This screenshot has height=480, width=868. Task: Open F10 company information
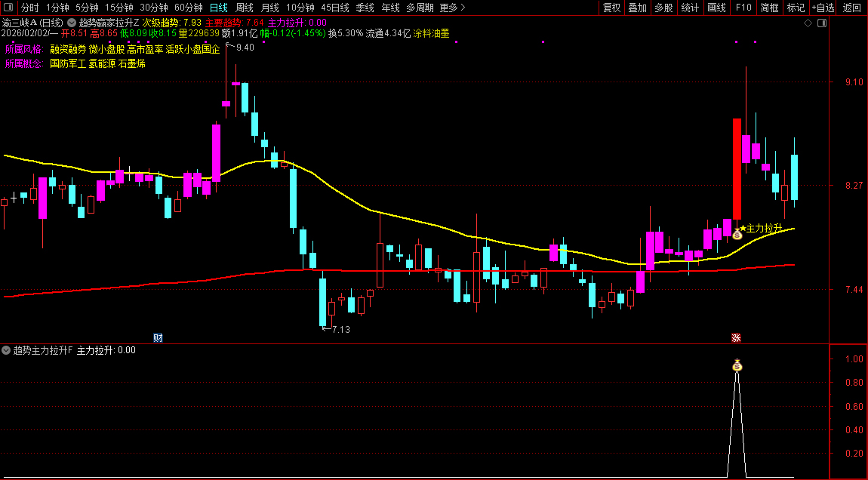(x=743, y=8)
